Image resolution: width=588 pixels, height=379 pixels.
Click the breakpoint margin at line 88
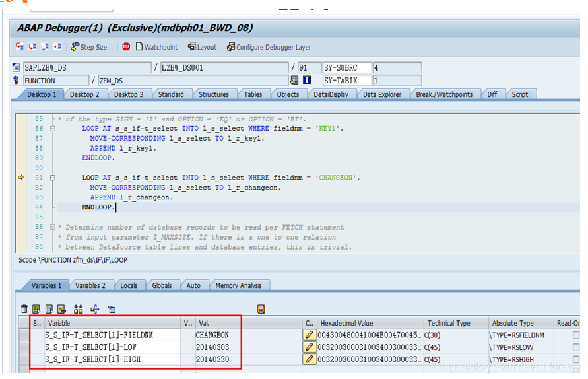[x=21, y=148]
